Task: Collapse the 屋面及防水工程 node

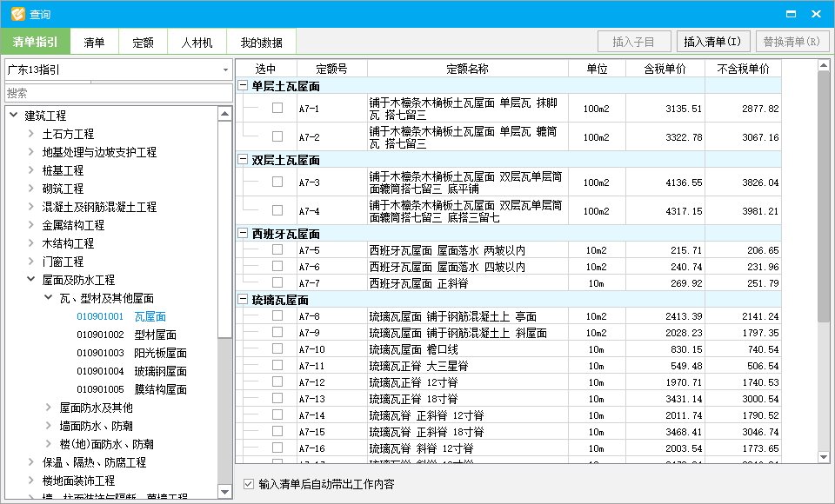Action: [x=31, y=280]
